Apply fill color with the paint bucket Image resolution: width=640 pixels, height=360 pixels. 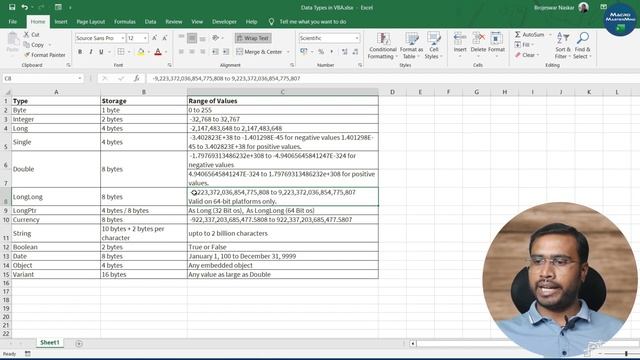[140, 52]
